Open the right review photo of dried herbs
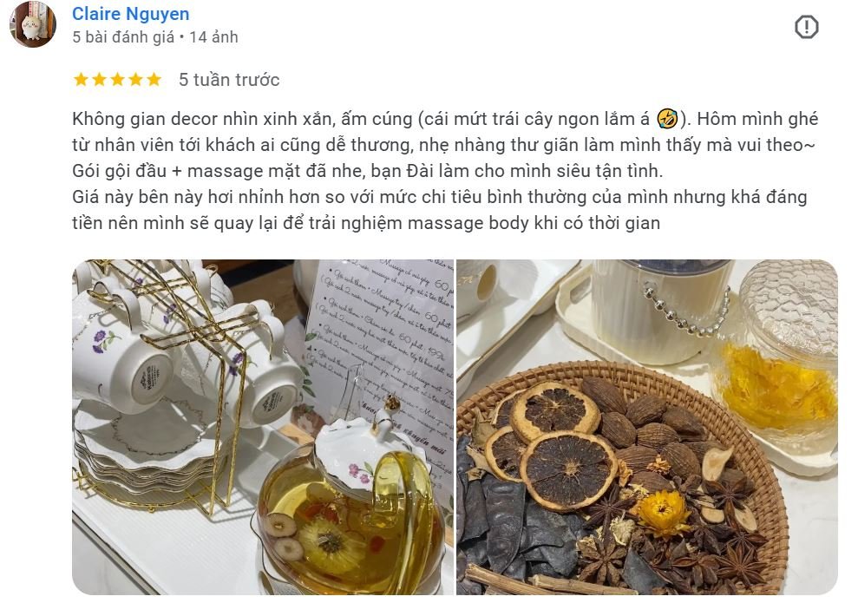Image resolution: width=858 pixels, height=616 pixels. (647, 427)
